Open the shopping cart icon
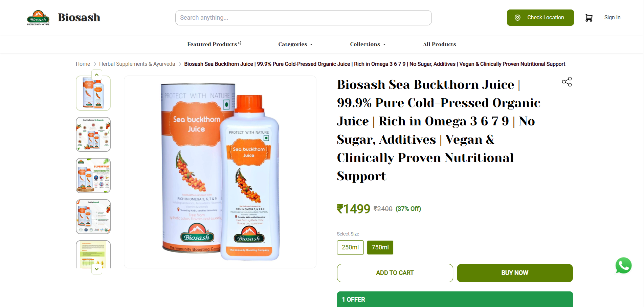The image size is (644, 307). click(x=589, y=18)
